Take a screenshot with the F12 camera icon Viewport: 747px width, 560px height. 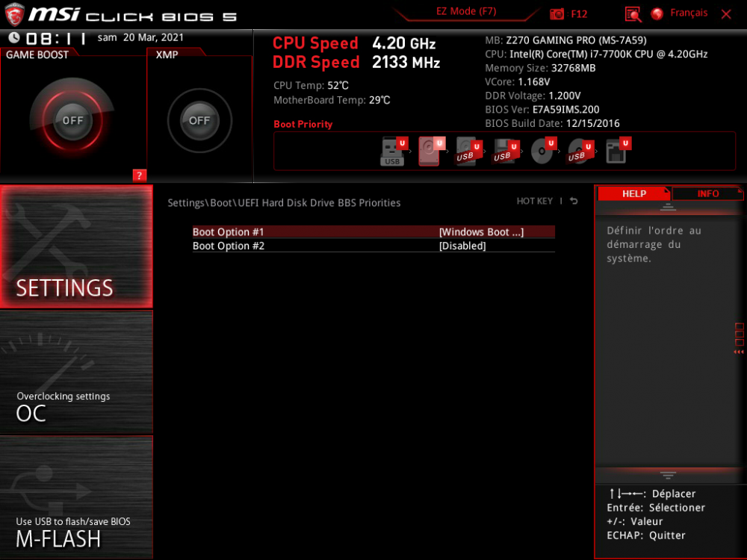(x=557, y=13)
